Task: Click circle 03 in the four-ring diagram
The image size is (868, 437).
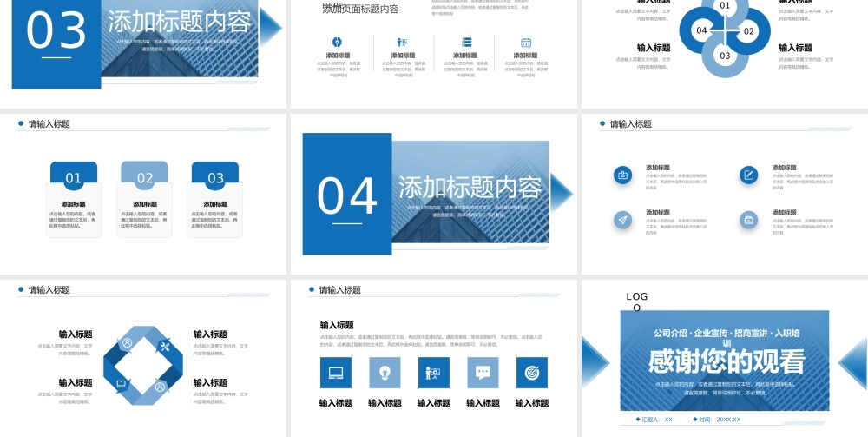Action: point(725,56)
